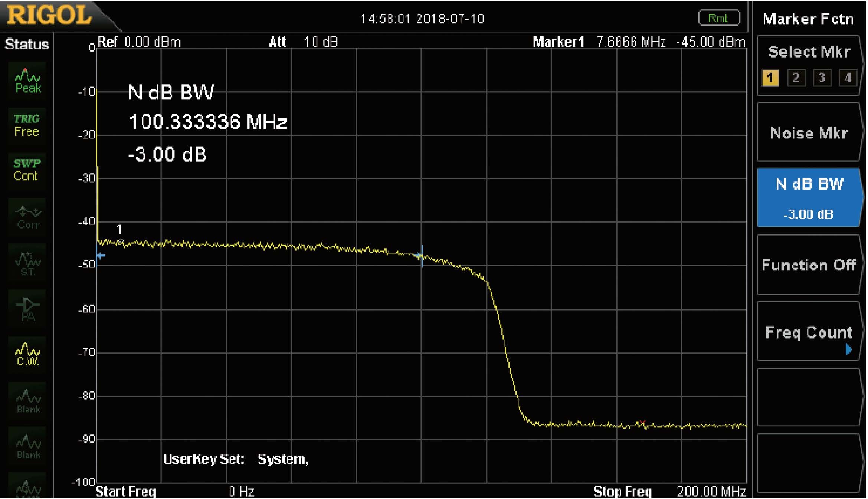Select marker 2 in Select Mkr
Screen dimensions: 868x499
pos(796,78)
